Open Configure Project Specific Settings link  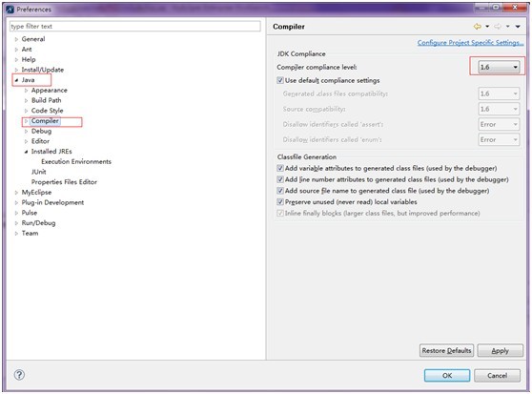coord(470,42)
